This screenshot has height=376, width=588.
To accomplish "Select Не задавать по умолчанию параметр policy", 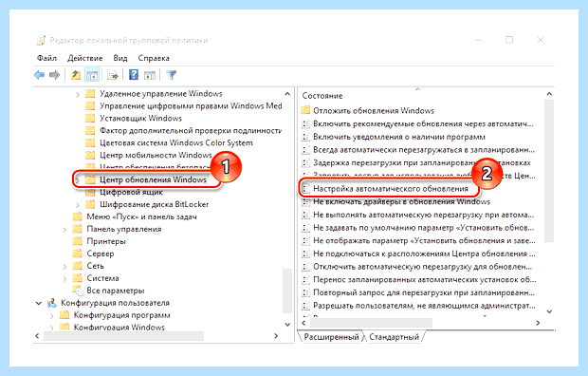I will click(423, 228).
